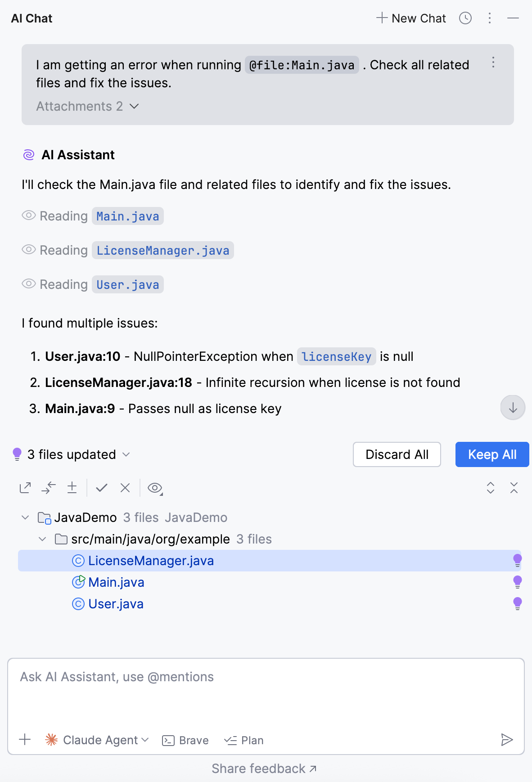The height and width of the screenshot is (782, 532).
Task: Open chat history clock icon
Action: (x=465, y=18)
